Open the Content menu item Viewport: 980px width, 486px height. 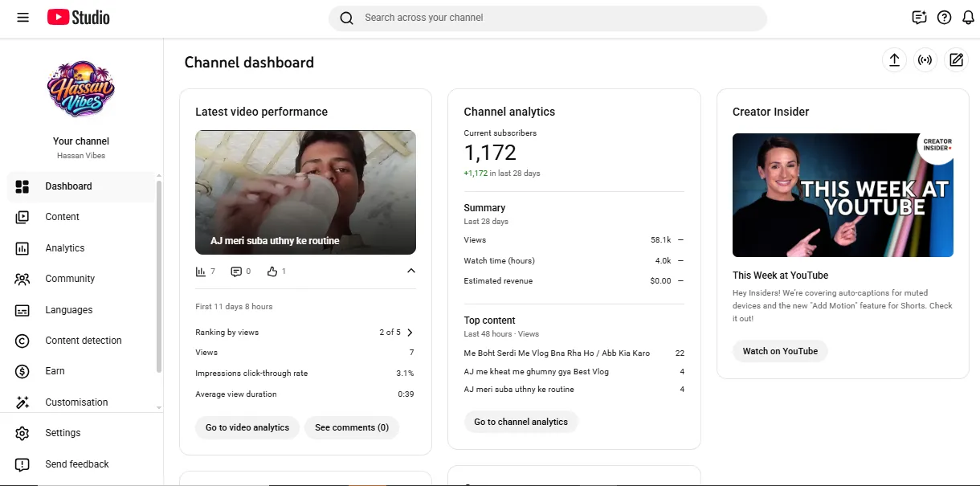[81, 217]
